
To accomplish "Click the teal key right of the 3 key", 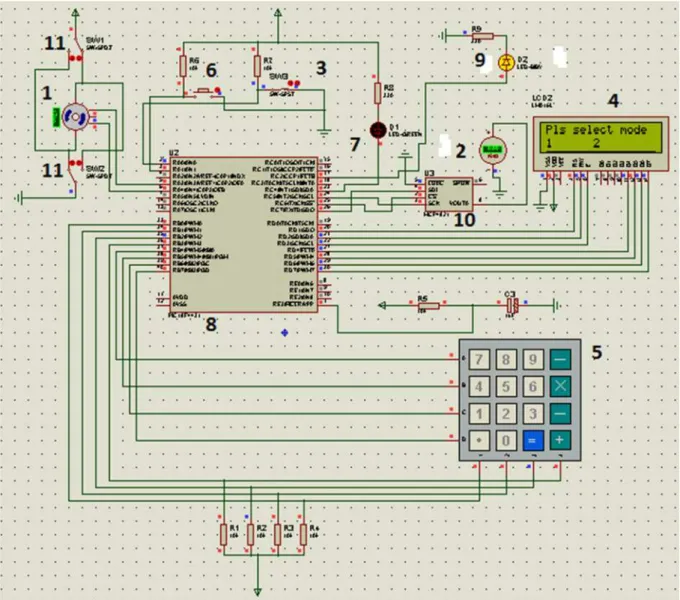I will tap(560, 414).
